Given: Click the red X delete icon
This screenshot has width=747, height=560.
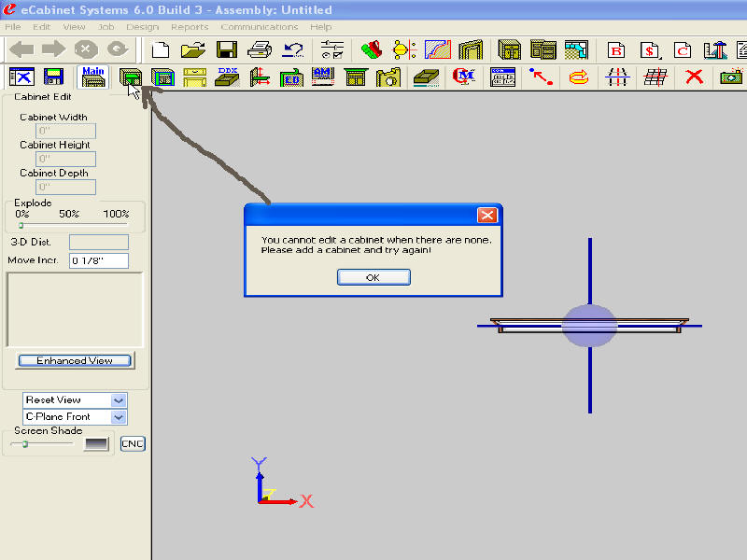Looking at the screenshot, I should (x=694, y=77).
